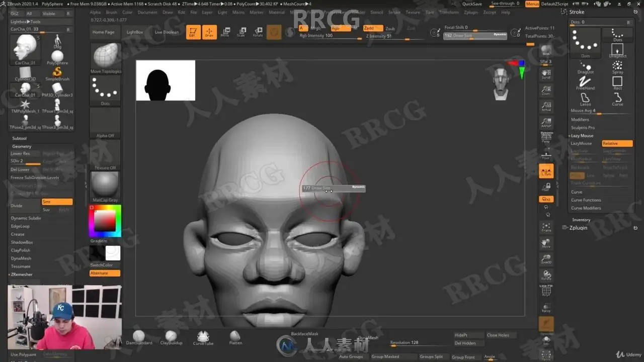Open the Alpha menu

[95, 12]
